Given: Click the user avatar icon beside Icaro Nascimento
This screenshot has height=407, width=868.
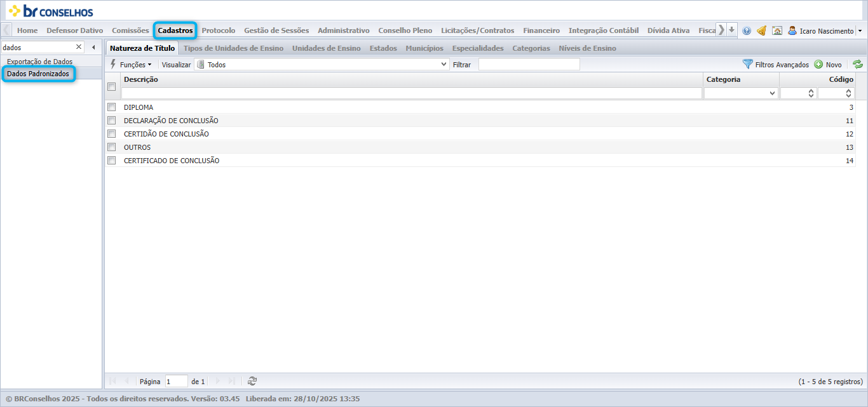Looking at the screenshot, I should (x=792, y=30).
